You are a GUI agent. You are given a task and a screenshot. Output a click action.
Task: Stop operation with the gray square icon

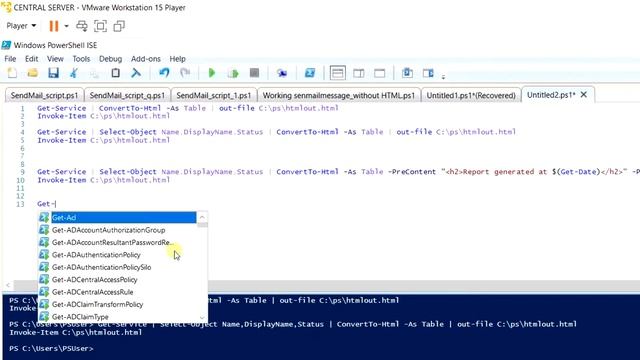click(254, 73)
